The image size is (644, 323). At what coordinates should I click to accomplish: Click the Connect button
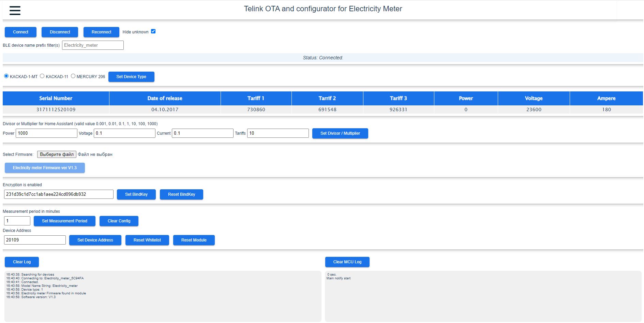point(21,32)
